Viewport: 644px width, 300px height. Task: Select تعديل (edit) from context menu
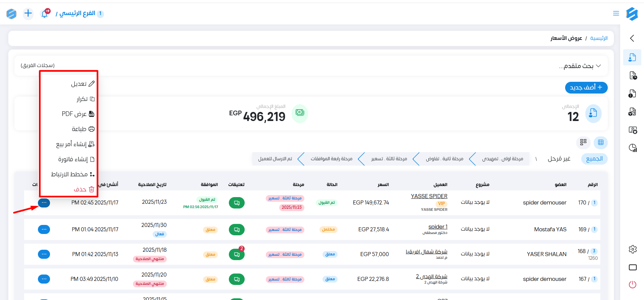(x=82, y=84)
